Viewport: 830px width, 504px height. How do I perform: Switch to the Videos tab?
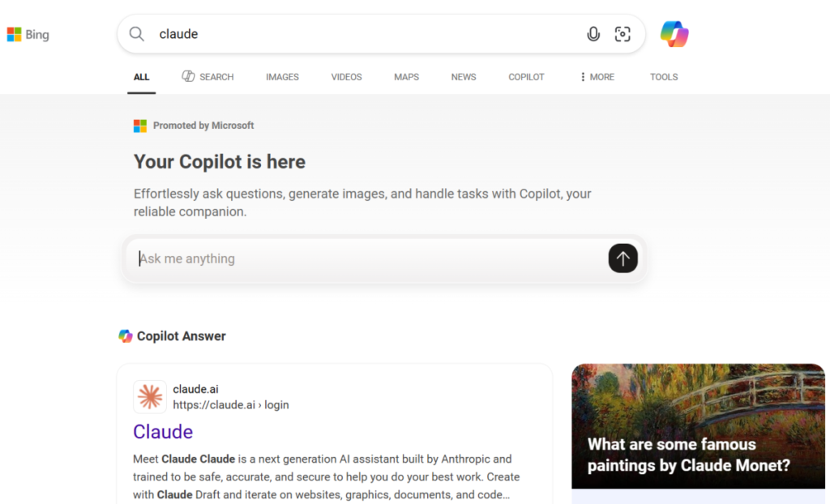coord(346,77)
